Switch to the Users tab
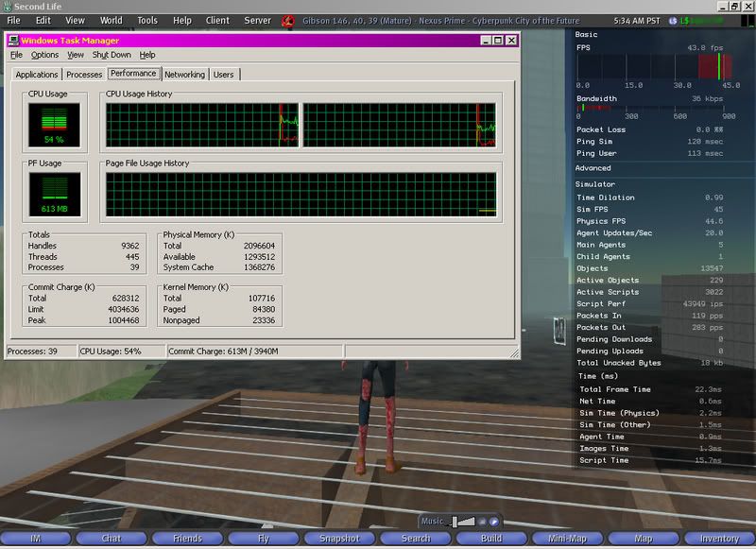The image size is (756, 549). coord(223,75)
